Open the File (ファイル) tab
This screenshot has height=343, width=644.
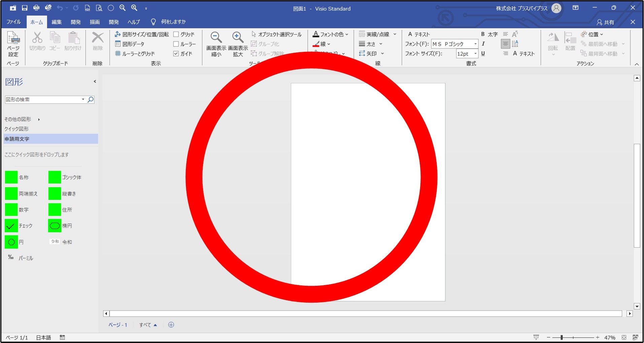[x=13, y=22]
